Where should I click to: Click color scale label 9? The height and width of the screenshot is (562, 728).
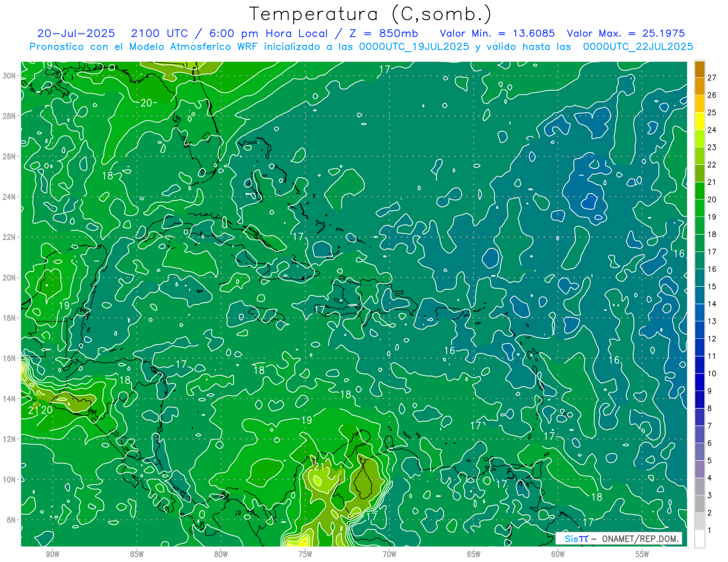[x=710, y=391]
